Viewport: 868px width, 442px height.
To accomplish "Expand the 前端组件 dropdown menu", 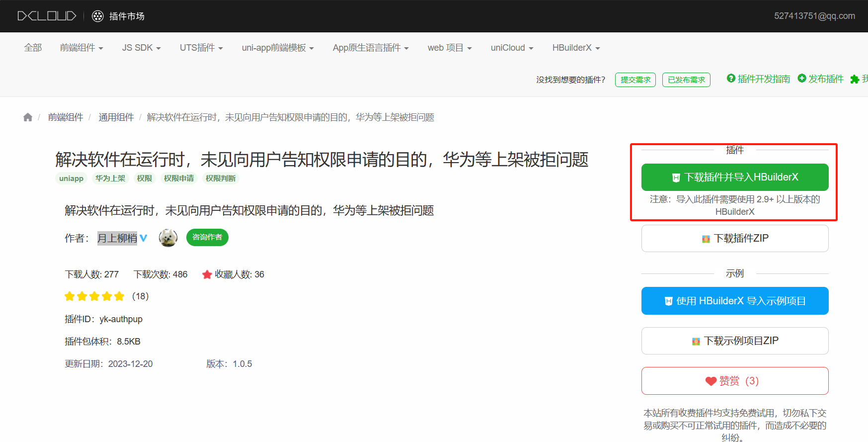I will coord(81,48).
